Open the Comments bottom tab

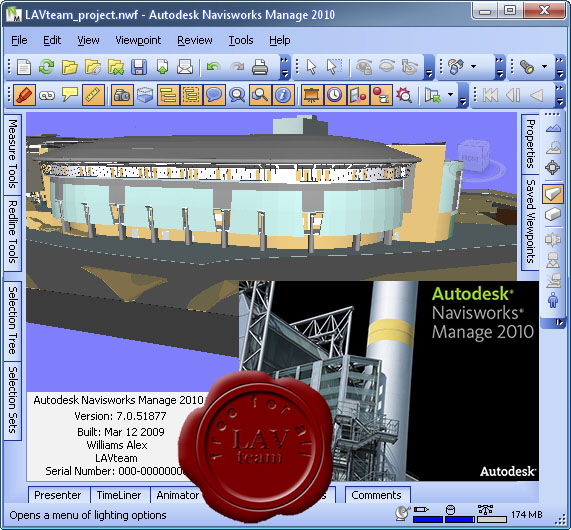(377, 495)
